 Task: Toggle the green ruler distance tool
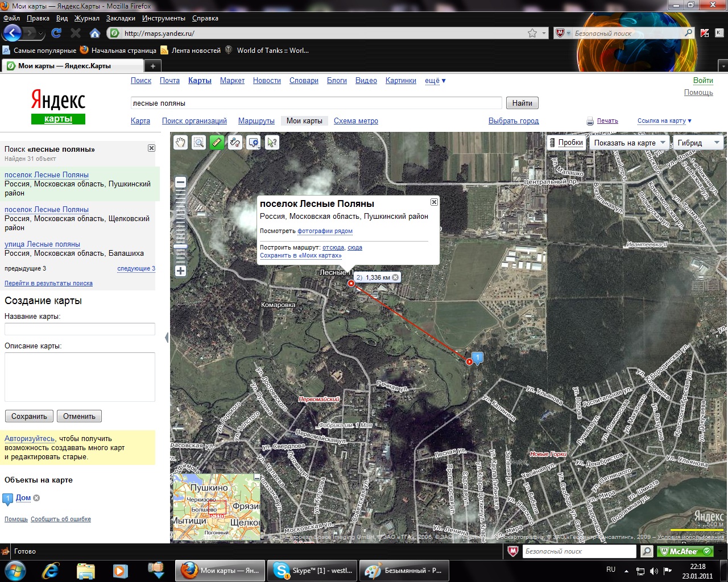[217, 143]
